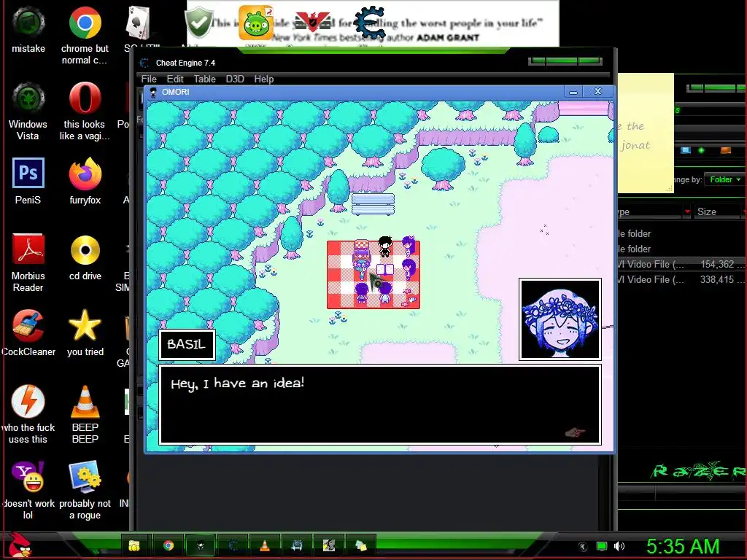Click green dot icon in explorer toolbar
Viewport: 747px width, 560px height.
(x=701, y=150)
